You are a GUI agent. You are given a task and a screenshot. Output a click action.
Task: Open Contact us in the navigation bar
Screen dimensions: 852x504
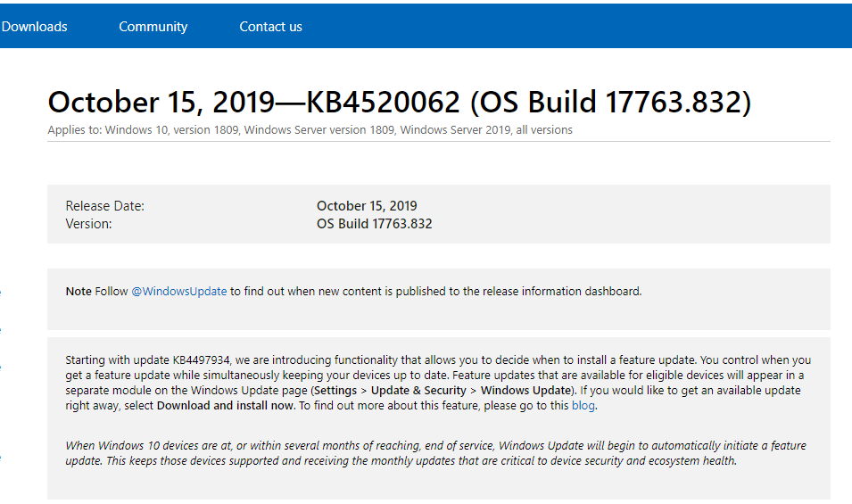[270, 27]
